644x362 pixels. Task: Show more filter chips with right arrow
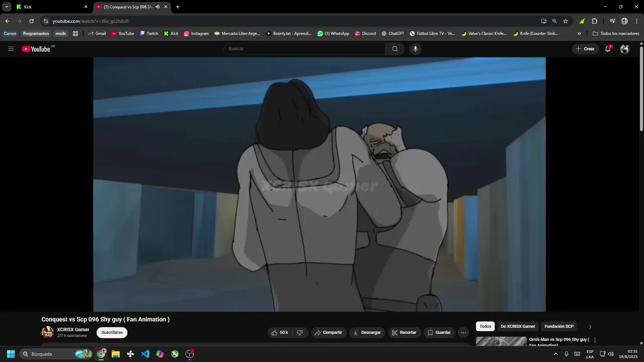pyautogui.click(x=590, y=326)
